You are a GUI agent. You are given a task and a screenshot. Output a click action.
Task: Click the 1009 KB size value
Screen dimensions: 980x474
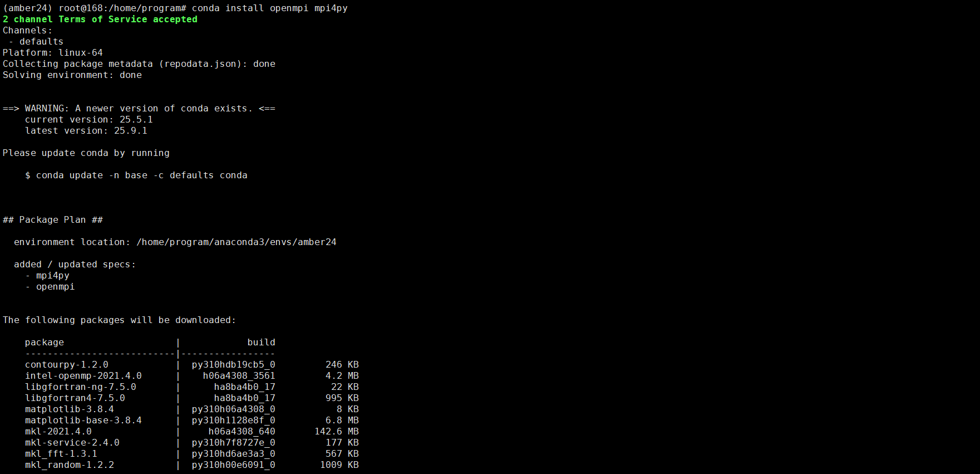[339, 465]
